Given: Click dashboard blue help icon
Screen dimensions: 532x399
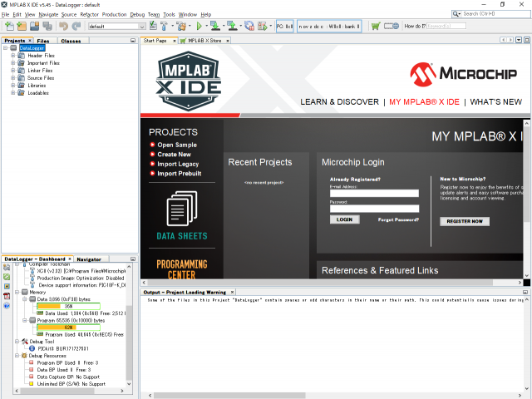Looking at the screenshot, I should [7, 306].
